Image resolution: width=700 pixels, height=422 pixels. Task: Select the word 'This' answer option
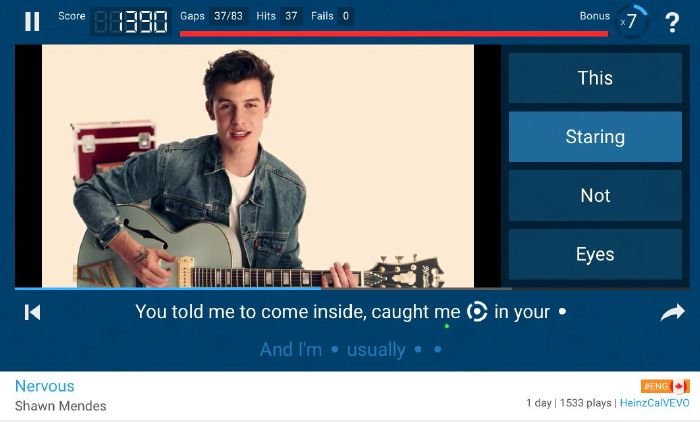[595, 78]
